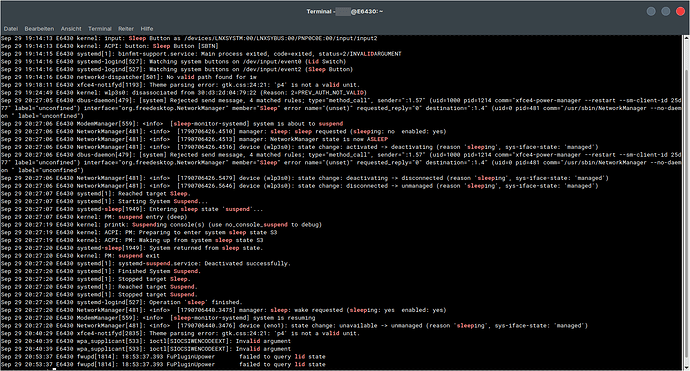The height and width of the screenshot is (371, 690).
Task: Click 'sleep: sleep requested' NetworkManager line
Action: [224, 132]
